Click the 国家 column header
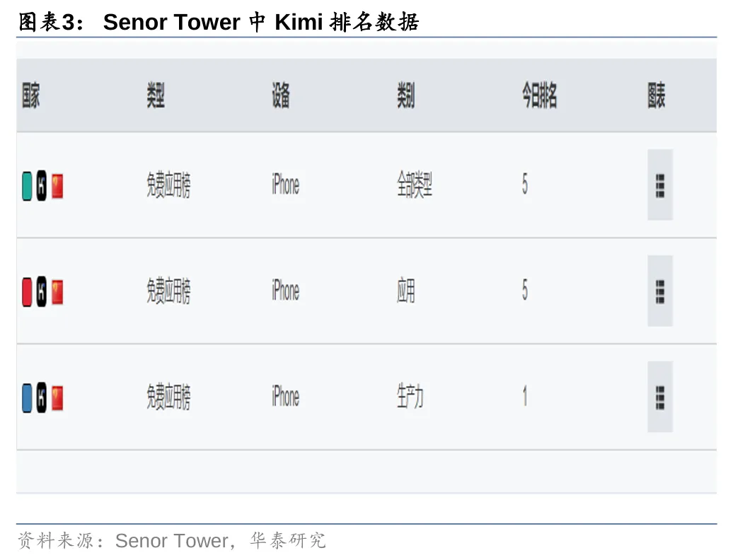This screenshot has height=560, width=733. point(30,95)
